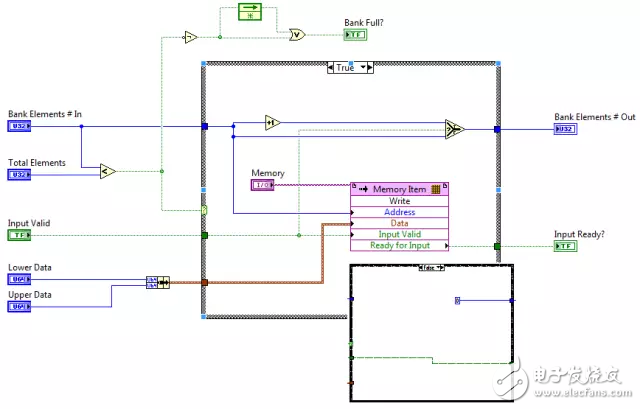This screenshot has width=640, height=409.
Task: Select the Less Than comparison node
Action: coord(107,171)
